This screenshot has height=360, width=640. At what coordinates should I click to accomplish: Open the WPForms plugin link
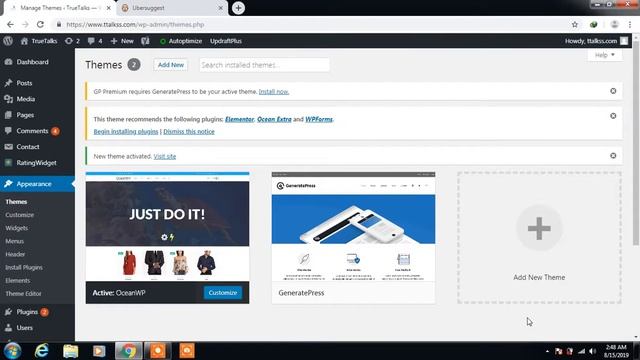319,119
